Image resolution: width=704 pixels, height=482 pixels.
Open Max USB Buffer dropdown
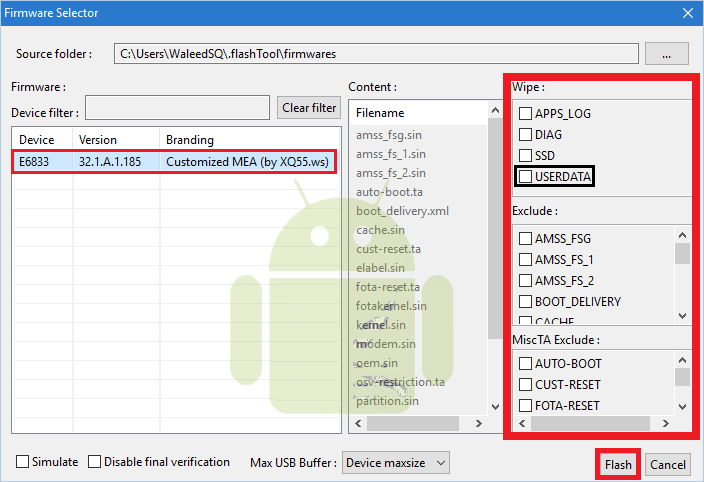396,463
